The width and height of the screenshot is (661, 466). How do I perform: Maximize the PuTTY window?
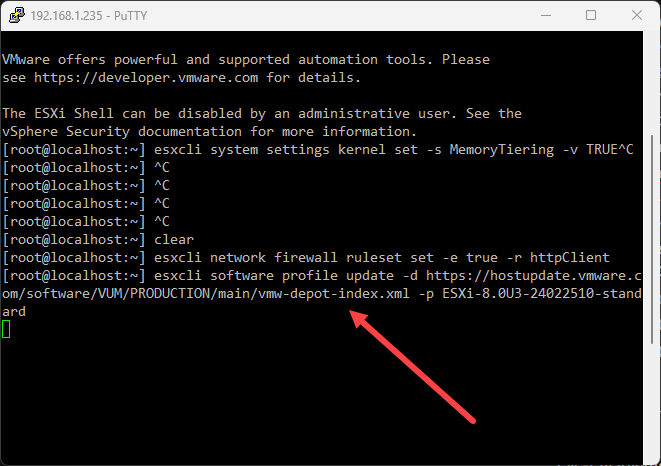click(590, 15)
